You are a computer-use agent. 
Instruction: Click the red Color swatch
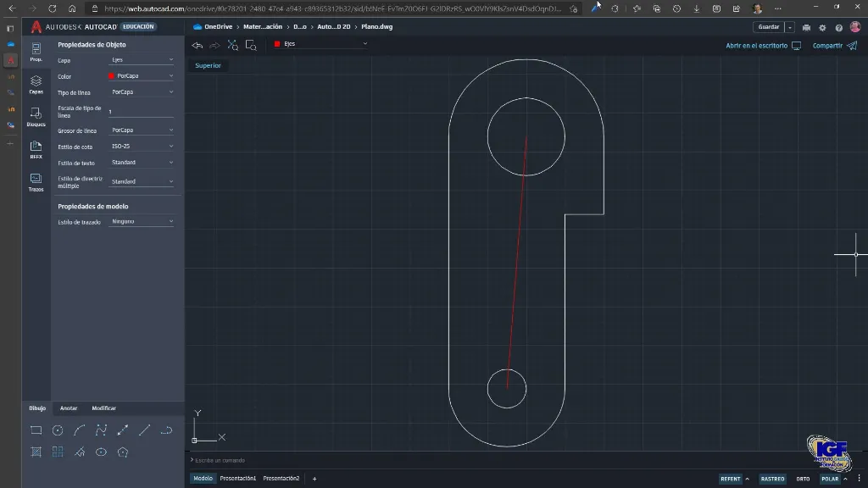(x=111, y=75)
